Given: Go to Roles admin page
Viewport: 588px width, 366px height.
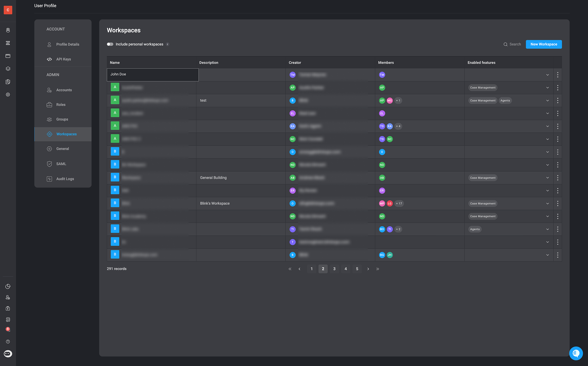Looking at the screenshot, I should [x=63, y=105].
